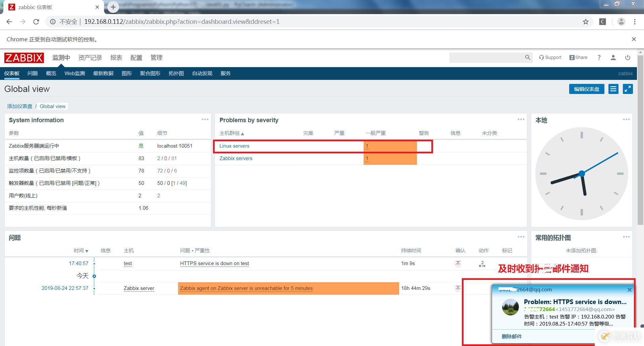Acknowledge the HTTPS service problem (不)

click(458, 263)
